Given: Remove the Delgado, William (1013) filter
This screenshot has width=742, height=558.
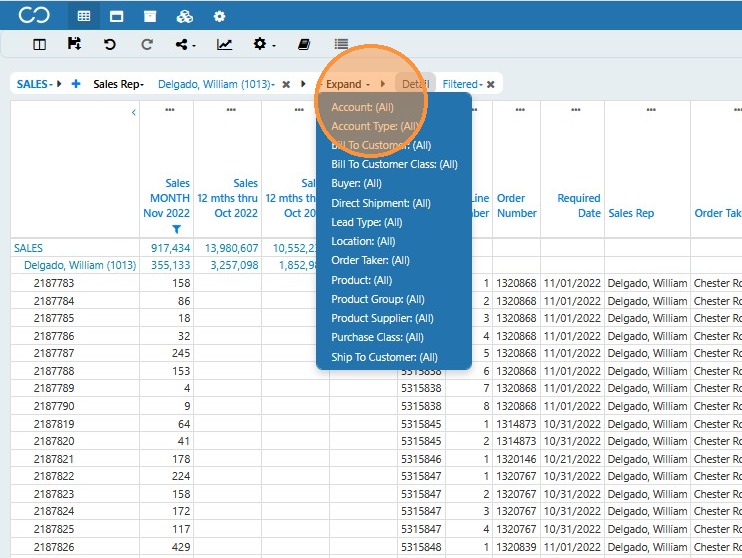Looking at the screenshot, I should coord(286,84).
